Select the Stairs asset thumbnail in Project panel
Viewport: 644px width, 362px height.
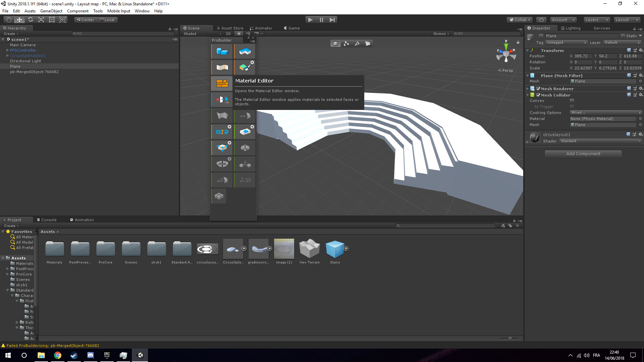point(335,249)
